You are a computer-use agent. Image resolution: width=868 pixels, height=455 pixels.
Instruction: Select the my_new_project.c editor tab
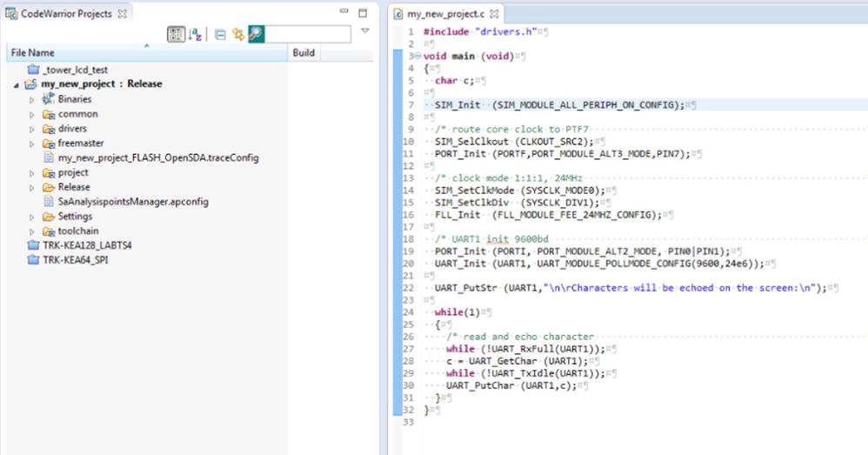[445, 14]
